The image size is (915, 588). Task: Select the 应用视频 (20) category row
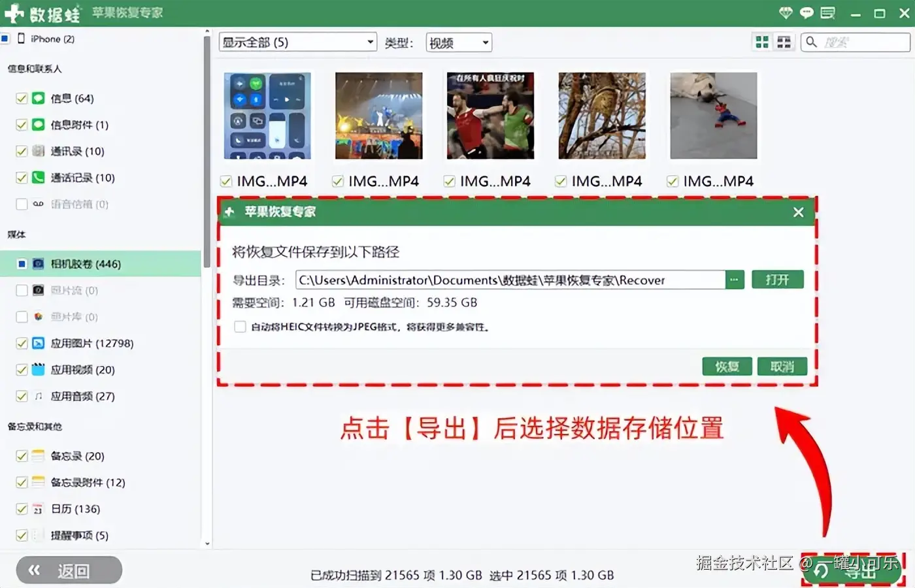tap(101, 369)
